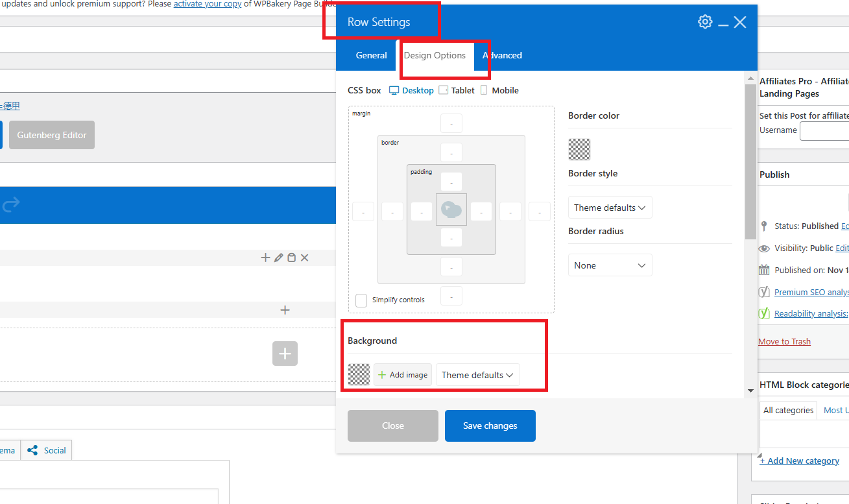
Task: Click the padding bottom input field
Action: [451, 237]
